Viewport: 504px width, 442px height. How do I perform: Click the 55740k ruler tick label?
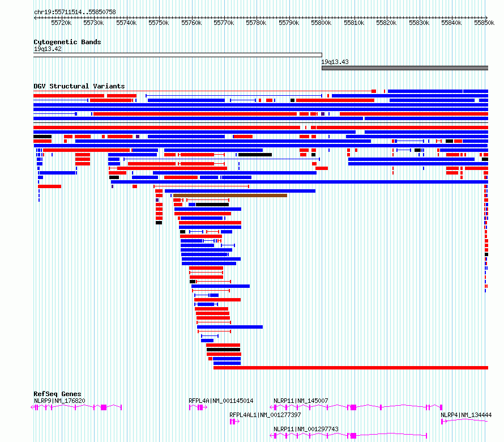(x=126, y=23)
